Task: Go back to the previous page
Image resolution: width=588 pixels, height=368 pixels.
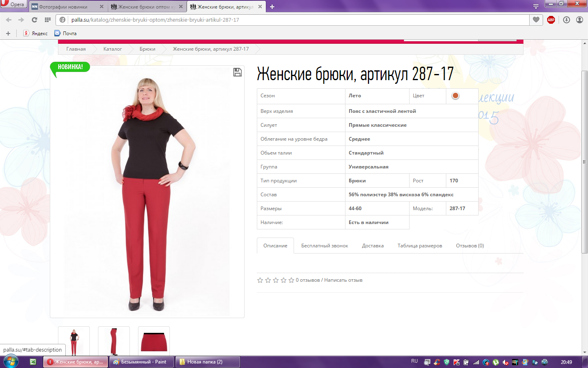Action: (9, 20)
